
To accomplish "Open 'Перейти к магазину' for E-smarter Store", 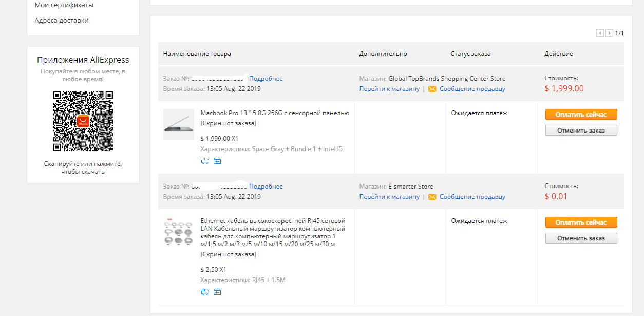I will 389,197.
